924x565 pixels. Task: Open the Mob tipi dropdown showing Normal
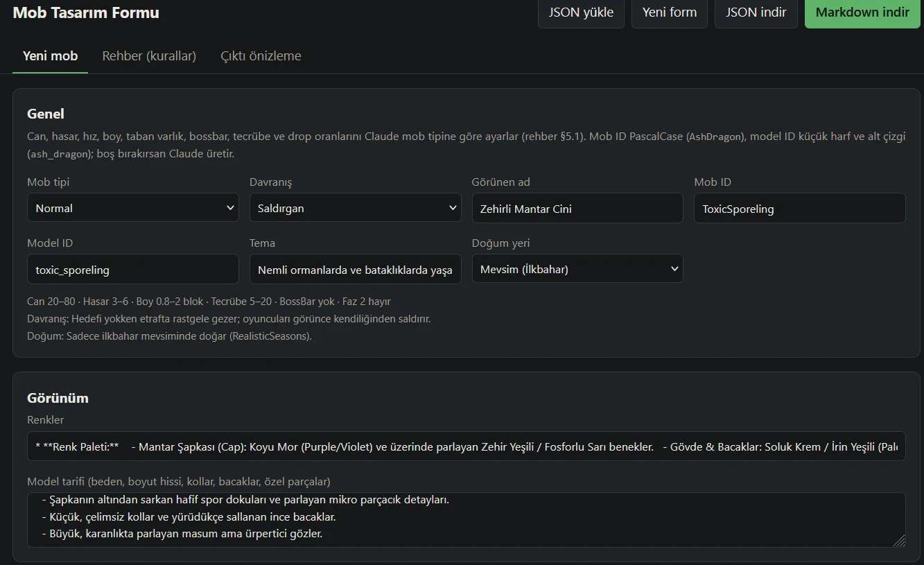coord(133,208)
